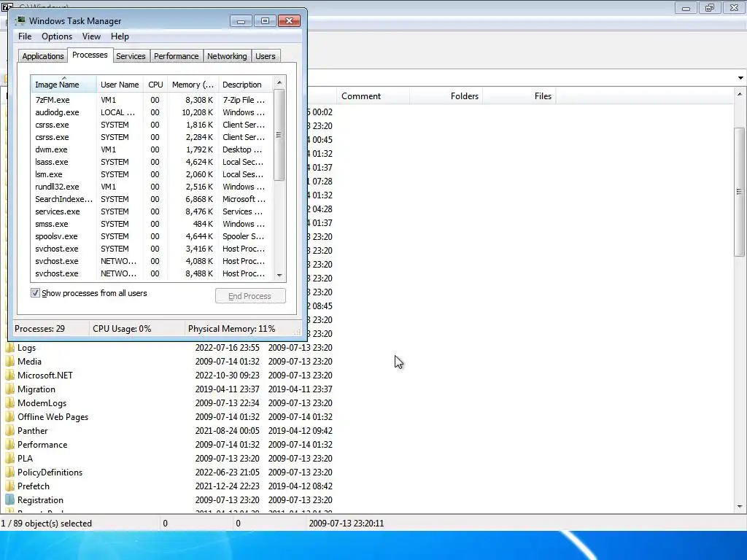Switch to the Services tab
This screenshot has height=560, width=747.
tap(131, 56)
